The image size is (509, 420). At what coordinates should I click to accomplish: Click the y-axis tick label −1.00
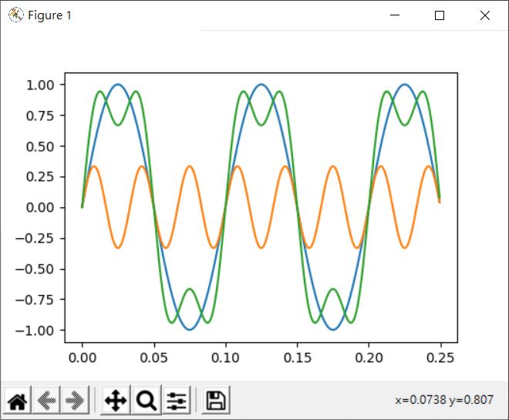35,331
